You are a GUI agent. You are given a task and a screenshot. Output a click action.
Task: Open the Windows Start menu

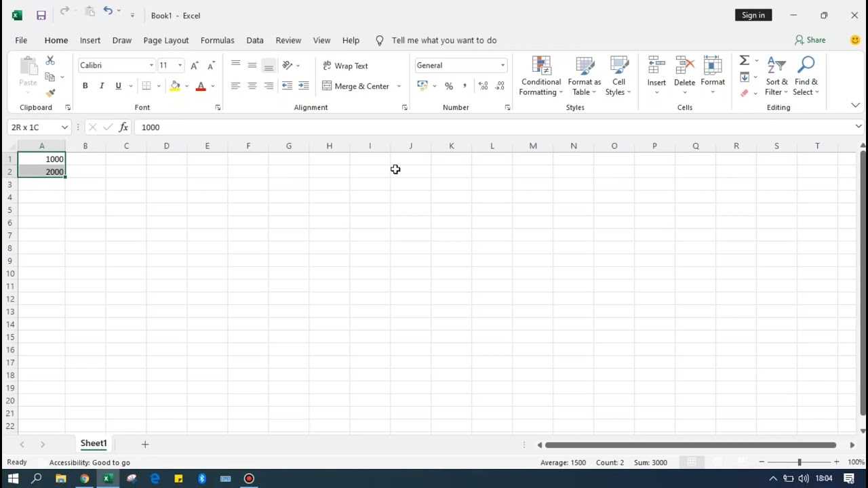coord(13,478)
